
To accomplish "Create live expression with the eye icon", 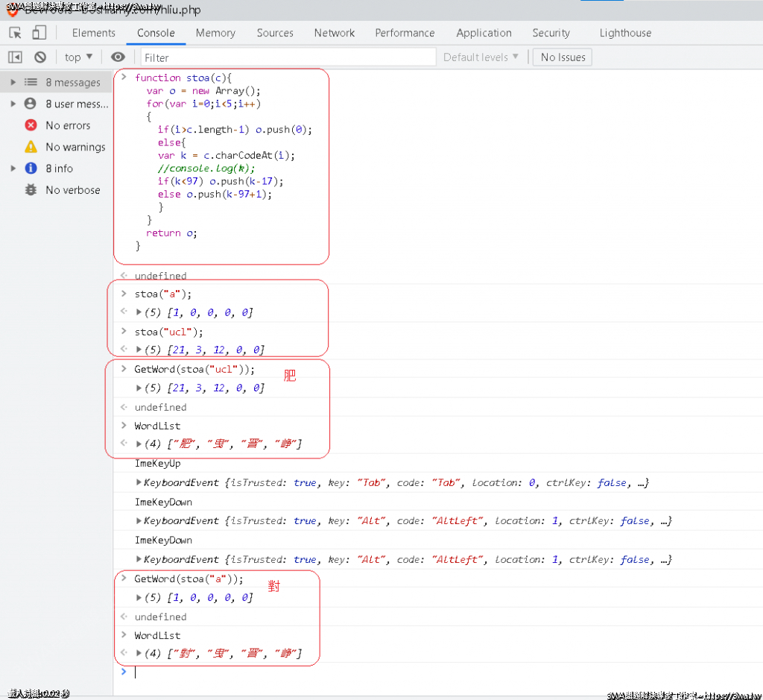I will pos(118,57).
